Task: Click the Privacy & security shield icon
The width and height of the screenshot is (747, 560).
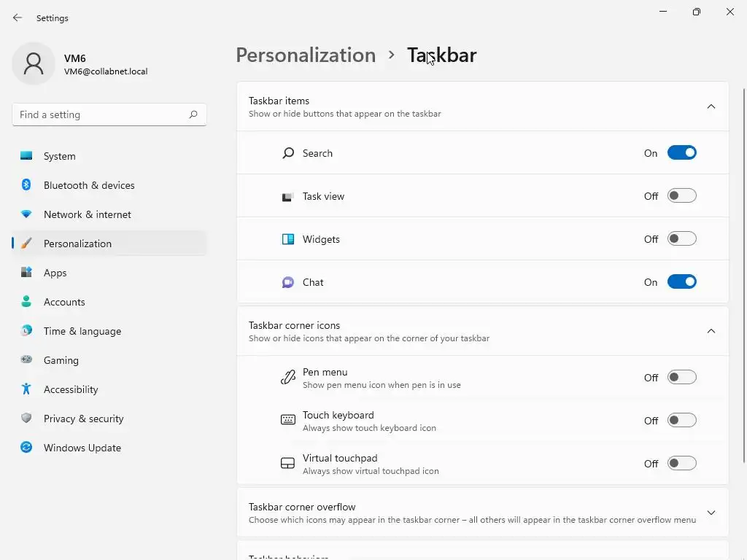Action: coord(26,419)
